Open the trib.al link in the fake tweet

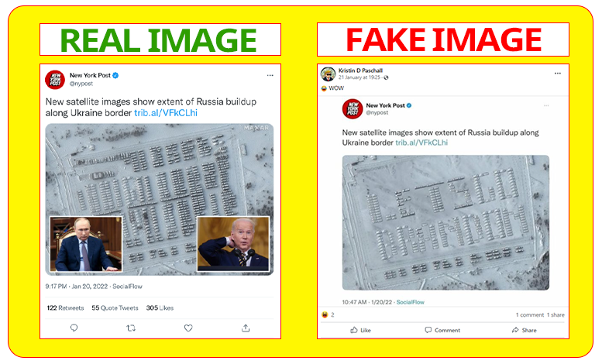tap(421, 143)
